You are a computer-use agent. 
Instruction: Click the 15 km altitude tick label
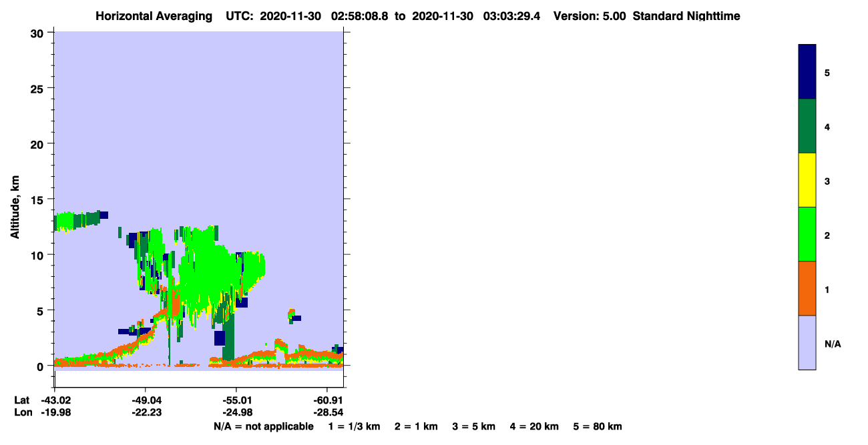[38, 199]
